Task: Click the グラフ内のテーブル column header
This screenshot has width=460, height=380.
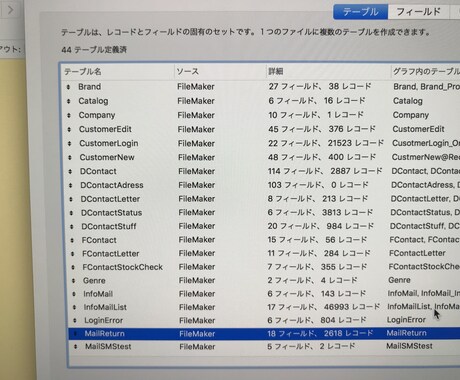Action: 426,71
